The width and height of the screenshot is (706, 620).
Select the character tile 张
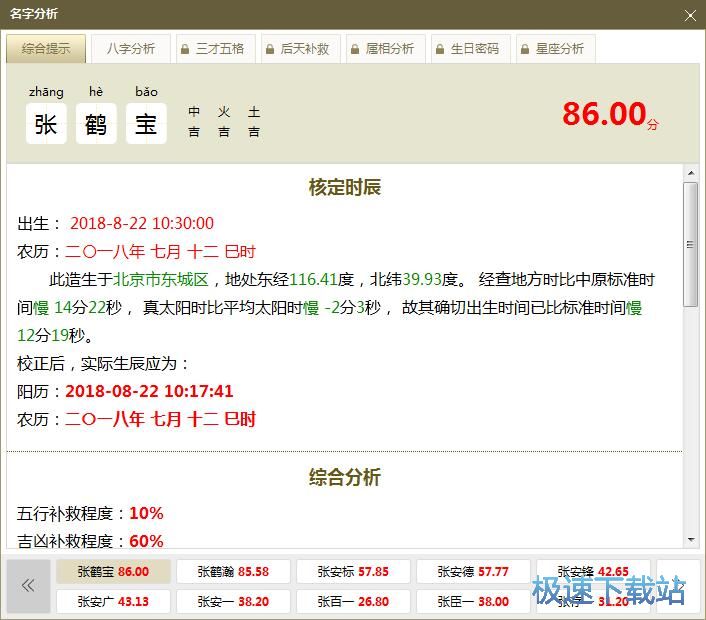[46, 124]
